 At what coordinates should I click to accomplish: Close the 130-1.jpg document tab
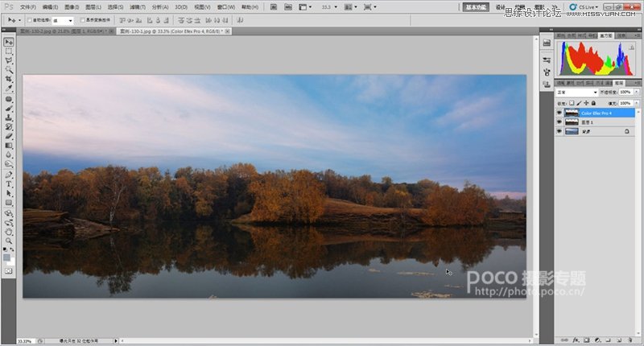[x=228, y=31]
